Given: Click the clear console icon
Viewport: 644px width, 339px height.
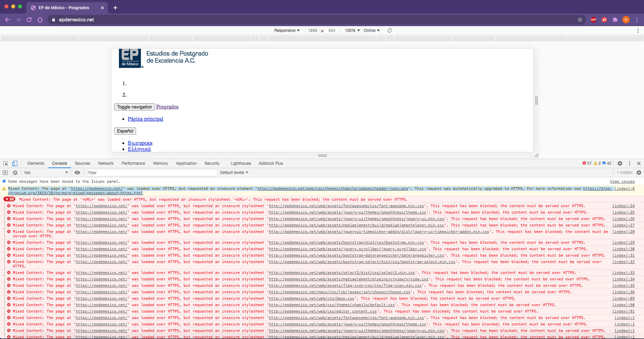Looking at the screenshot, I should point(15,173).
